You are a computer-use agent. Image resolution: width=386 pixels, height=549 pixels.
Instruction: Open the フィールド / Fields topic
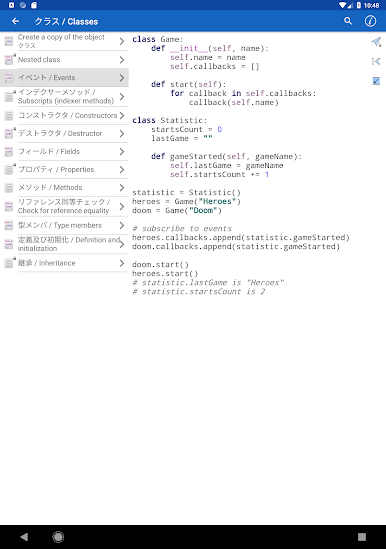(64, 152)
